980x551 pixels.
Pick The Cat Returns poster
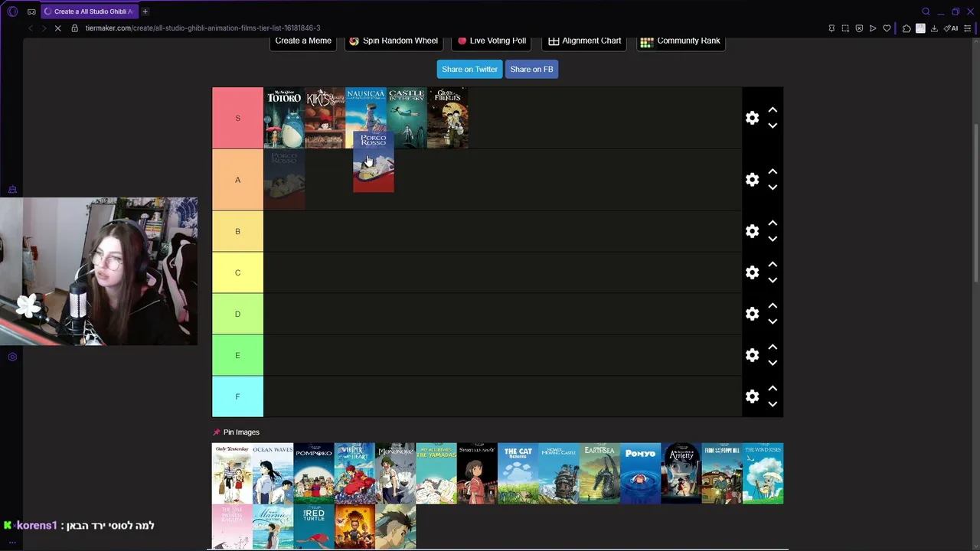518,474
